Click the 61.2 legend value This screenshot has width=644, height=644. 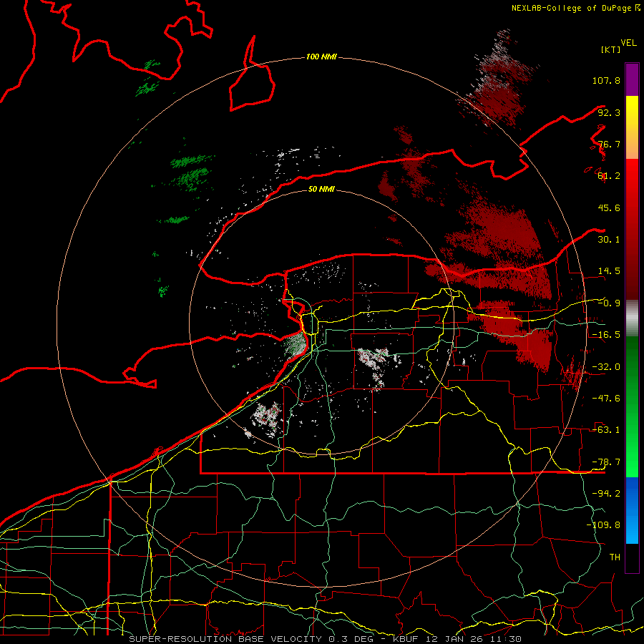click(609, 176)
